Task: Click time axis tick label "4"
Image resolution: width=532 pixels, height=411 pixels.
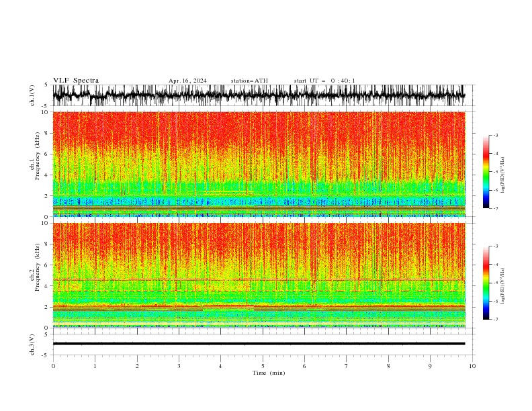Action: (220, 366)
